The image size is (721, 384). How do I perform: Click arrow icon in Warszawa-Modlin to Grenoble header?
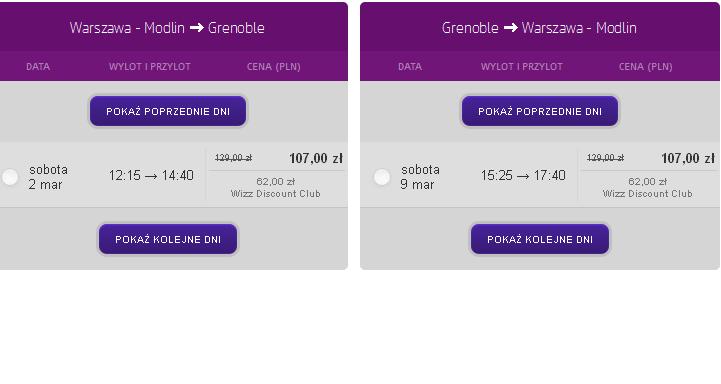tap(196, 28)
